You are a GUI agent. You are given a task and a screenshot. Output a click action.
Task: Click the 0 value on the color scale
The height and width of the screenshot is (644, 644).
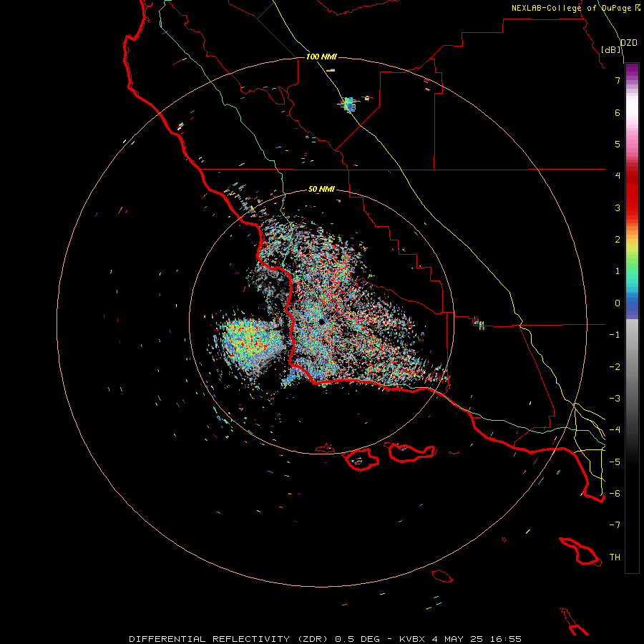pyautogui.click(x=618, y=303)
